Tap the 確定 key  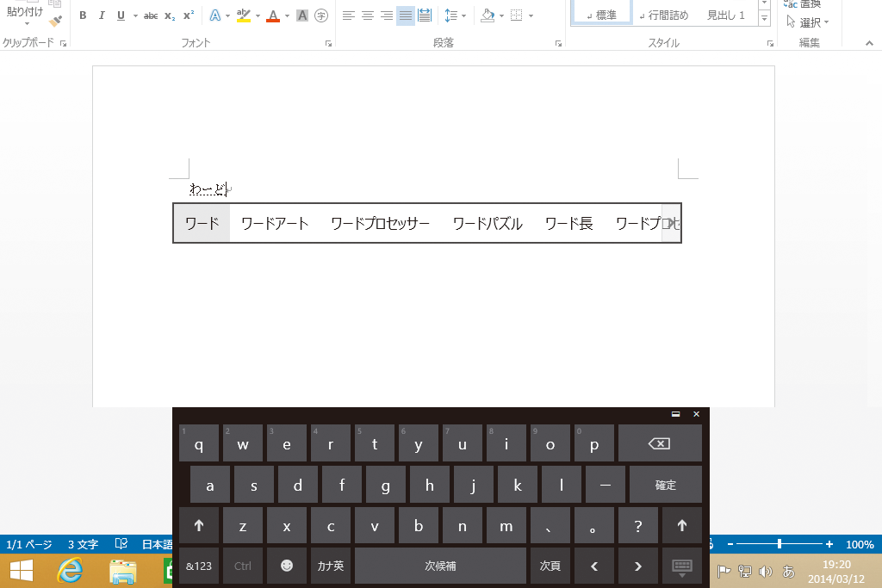[666, 485]
